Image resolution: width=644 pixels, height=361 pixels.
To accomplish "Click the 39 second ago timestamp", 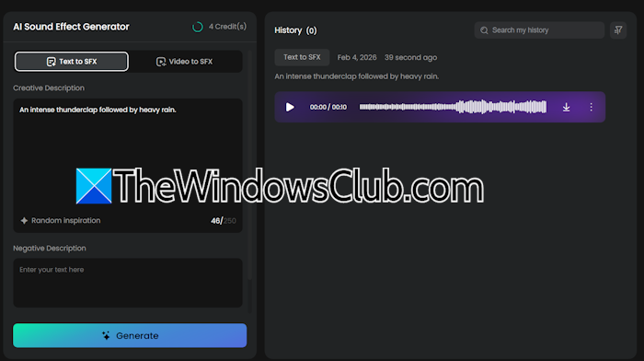I will coord(410,58).
